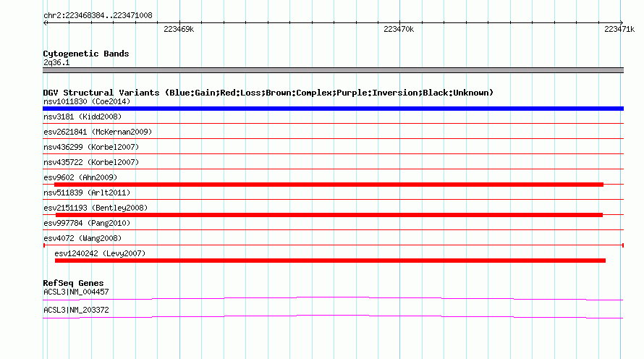This screenshot has width=644, height=359.
Task: Select the thin red nsv435722 loss line
Action: 333,169
